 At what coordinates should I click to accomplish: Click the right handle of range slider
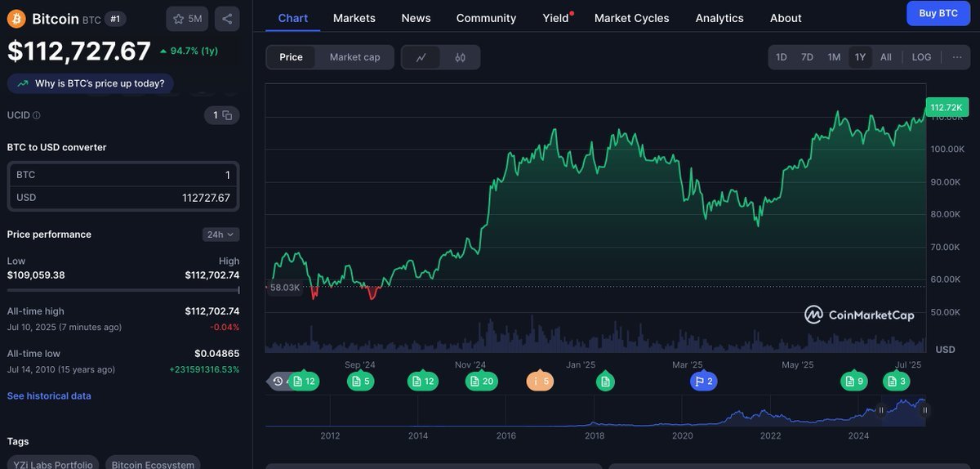(924, 410)
